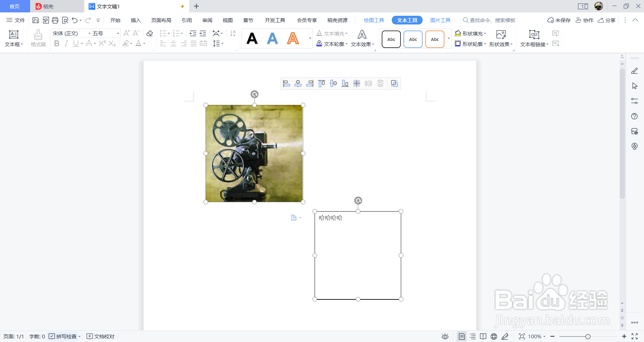
Task: Open the help question mark icon in sidebar
Action: [x=635, y=116]
